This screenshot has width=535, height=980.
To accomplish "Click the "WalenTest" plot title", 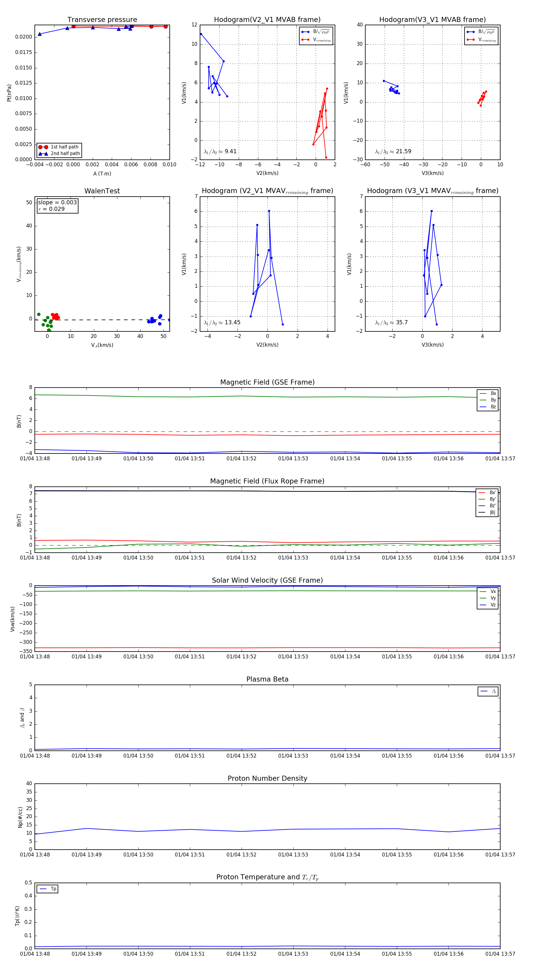I will (102, 191).
